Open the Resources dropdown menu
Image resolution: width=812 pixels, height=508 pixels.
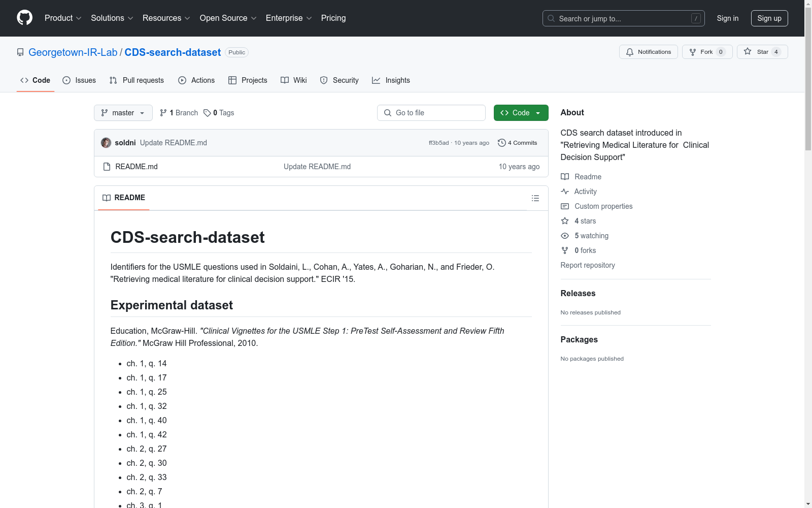click(166, 18)
